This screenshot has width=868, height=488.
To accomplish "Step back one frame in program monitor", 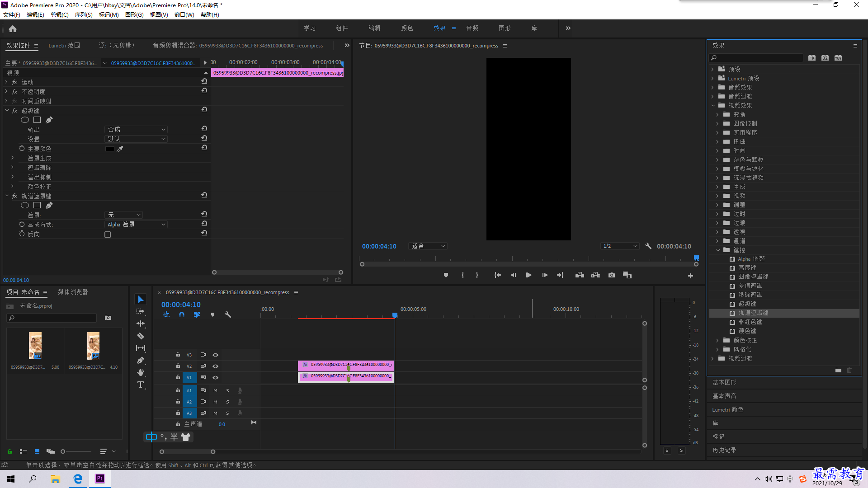I will pyautogui.click(x=513, y=275).
